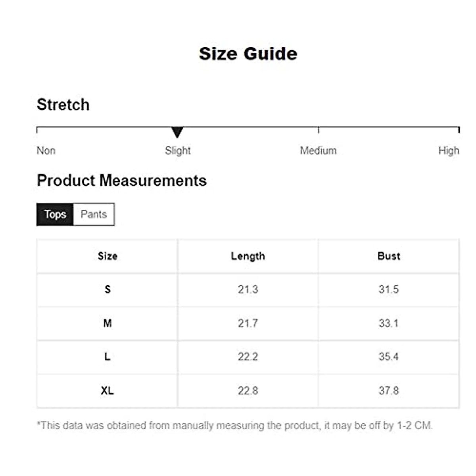
Task: Click the Non stretch label
Action: pyautogui.click(x=46, y=151)
